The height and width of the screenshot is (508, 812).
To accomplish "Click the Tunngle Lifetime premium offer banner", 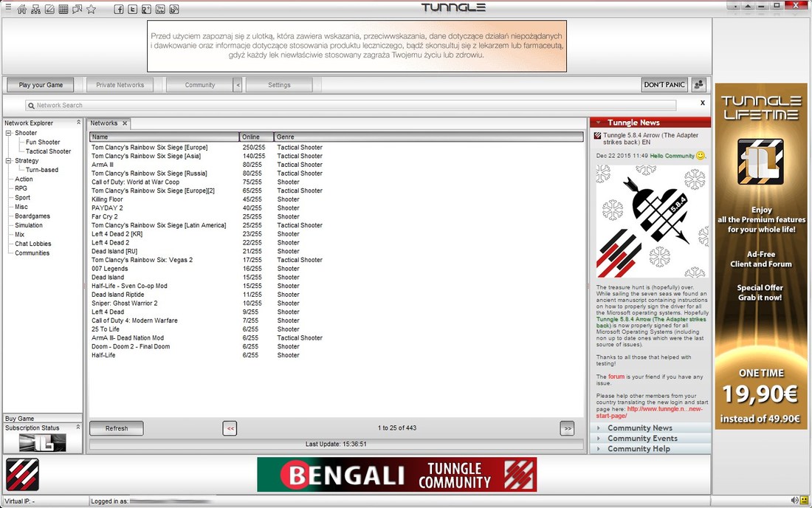I will [x=761, y=256].
